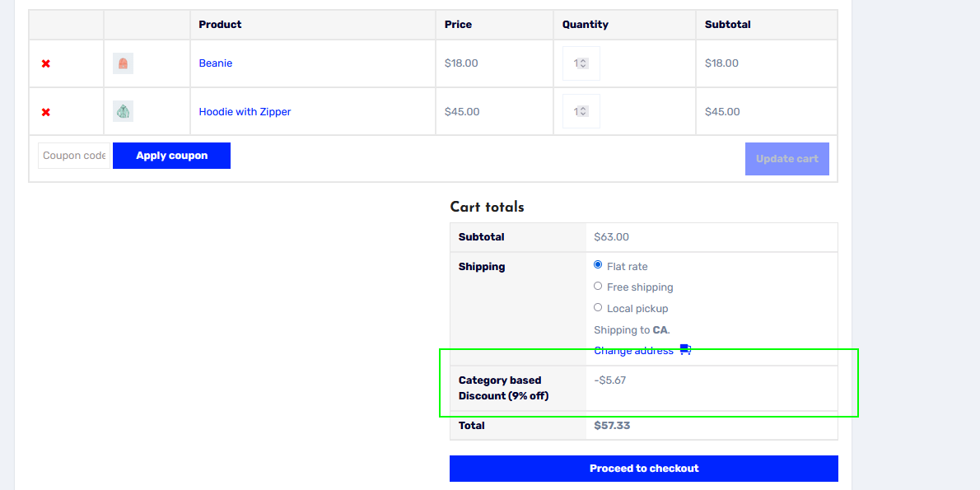Click the Beanie product thumbnail

122,63
